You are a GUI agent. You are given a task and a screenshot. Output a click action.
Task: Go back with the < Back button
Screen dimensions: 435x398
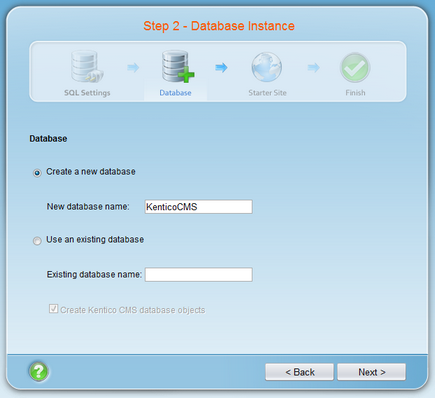(x=299, y=372)
